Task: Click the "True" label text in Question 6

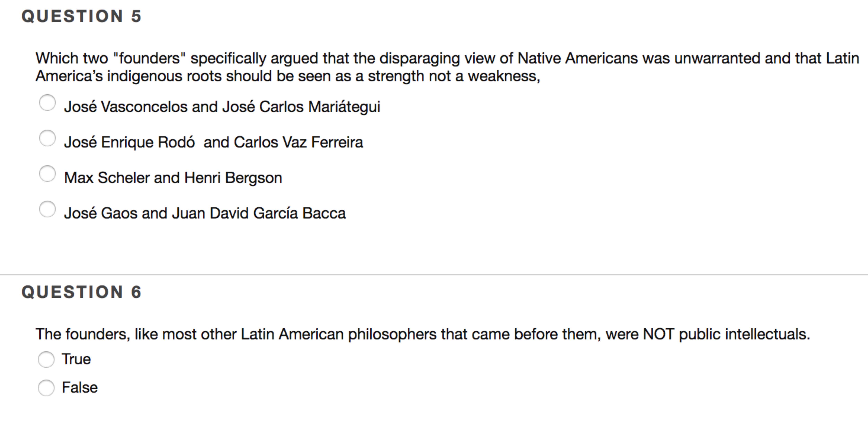Action: [x=76, y=359]
